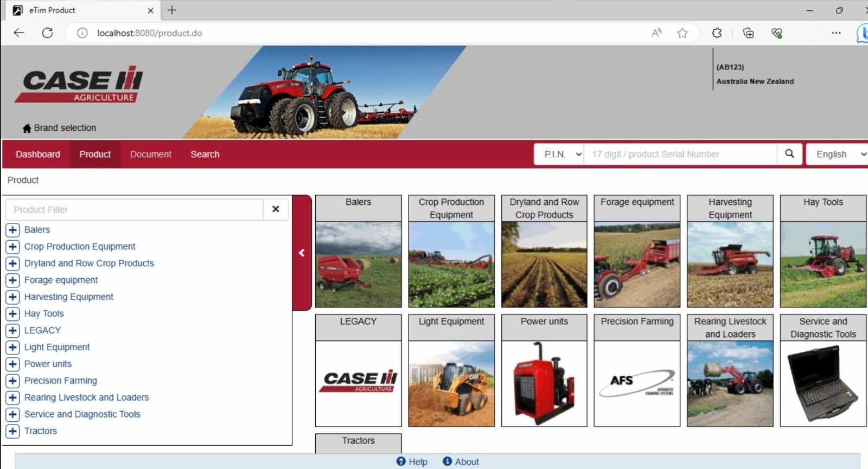The image size is (868, 469).
Task: Open the Forage equipment tile image
Action: click(637, 265)
